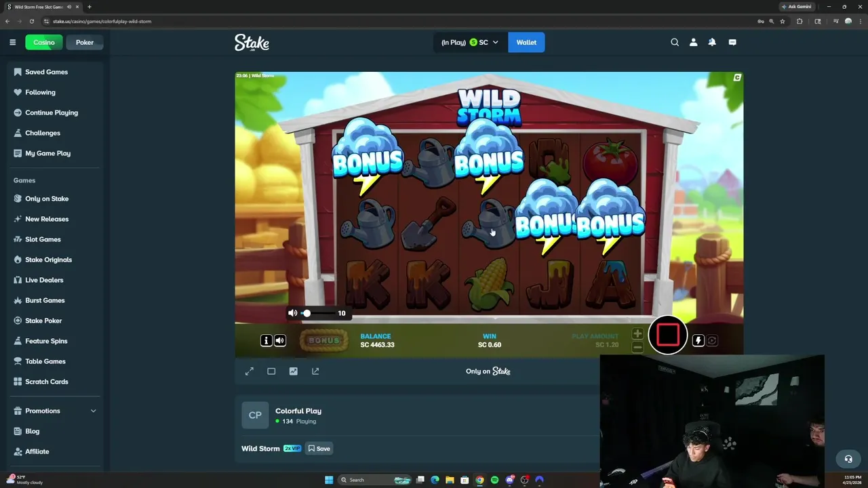This screenshot has height=488, width=868.
Task: Open Chrome profile avatar
Action: 848,21
